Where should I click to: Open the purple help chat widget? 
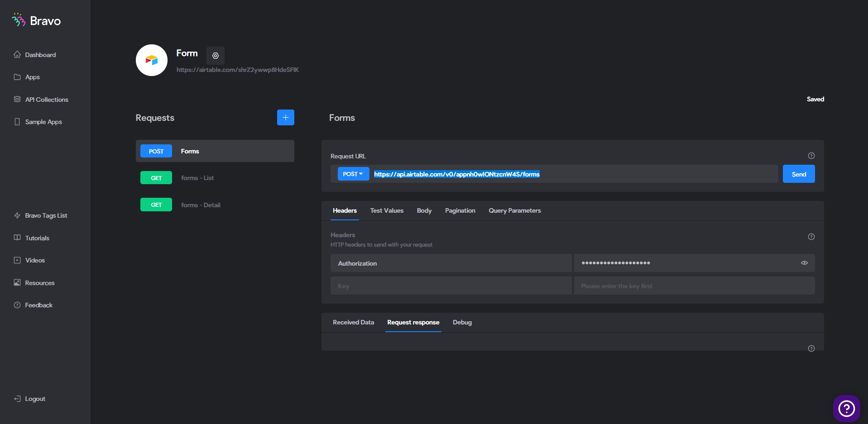(847, 409)
